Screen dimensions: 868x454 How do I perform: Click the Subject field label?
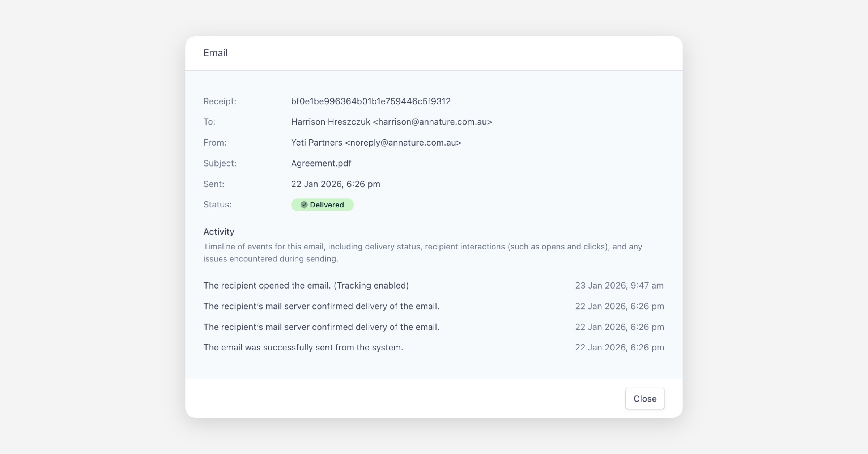point(220,163)
